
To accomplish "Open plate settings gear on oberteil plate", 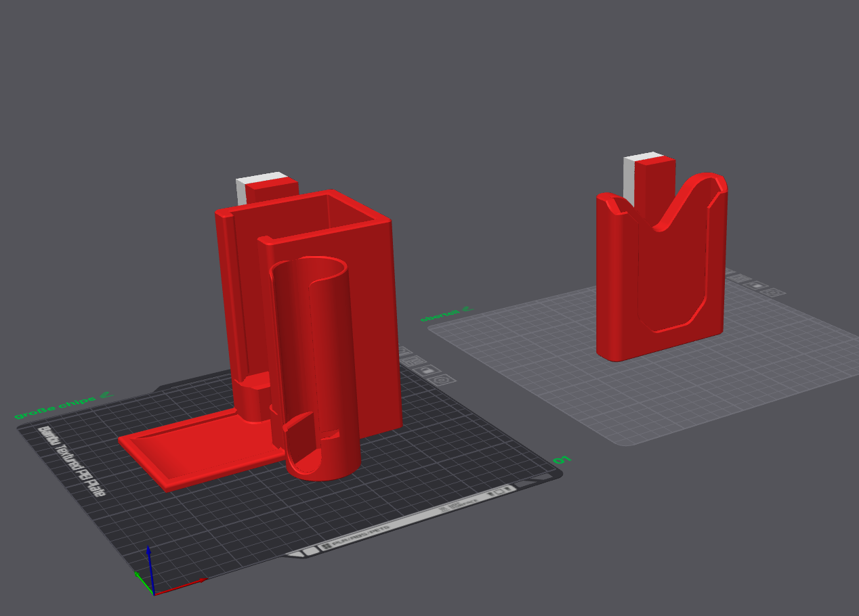I will tap(772, 292).
